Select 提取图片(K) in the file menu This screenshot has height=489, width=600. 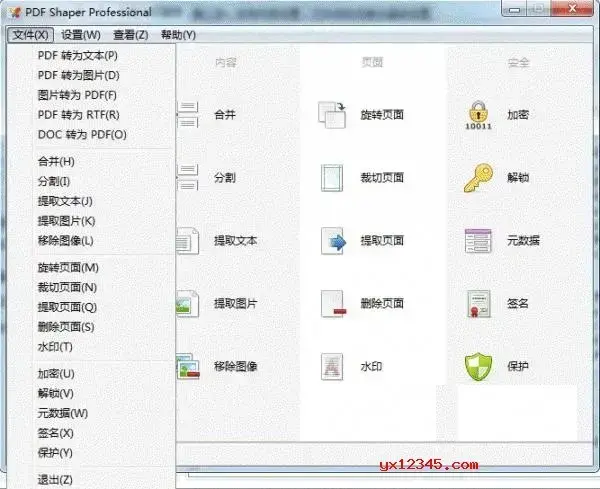66,221
